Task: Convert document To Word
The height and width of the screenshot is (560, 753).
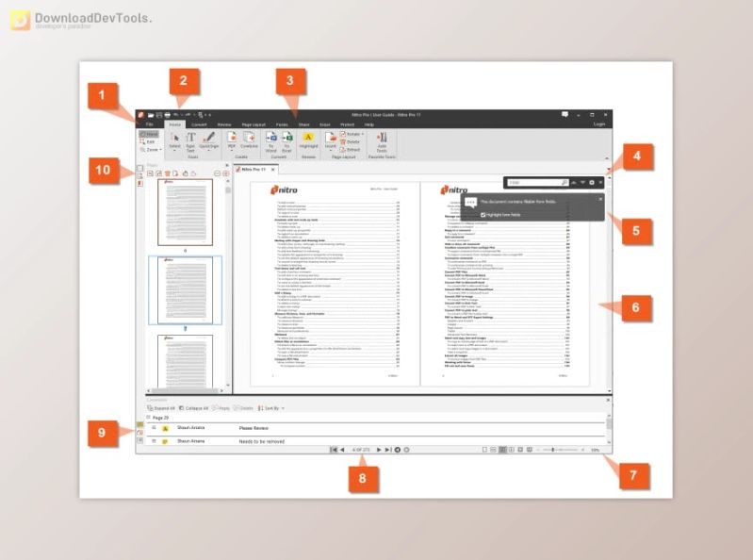Action: click(x=270, y=141)
